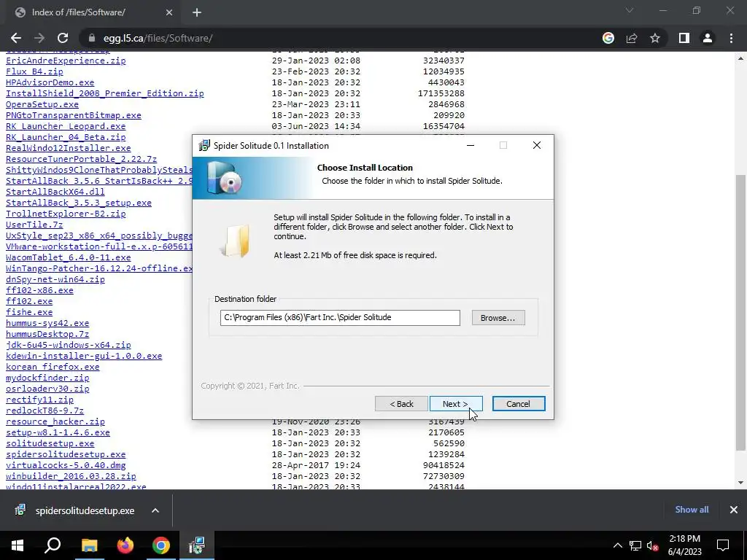Download rectify11.zip
Screen dimensions: 747x560
39,400
